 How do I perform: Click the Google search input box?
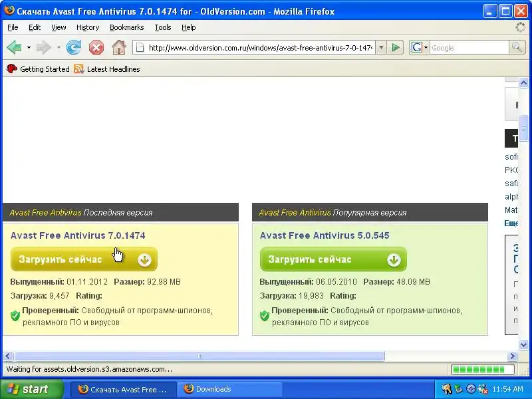[x=469, y=48]
